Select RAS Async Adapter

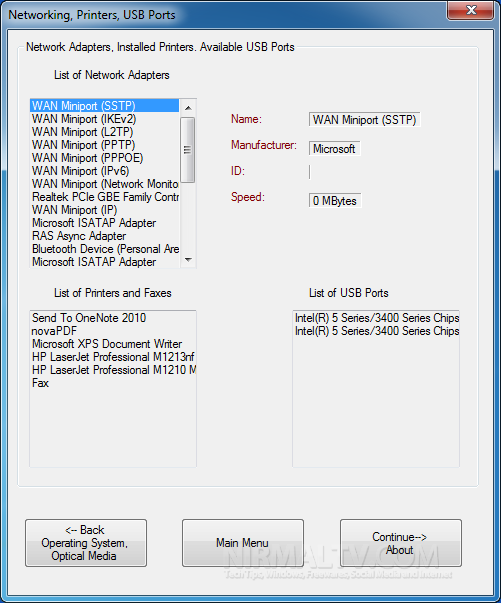(x=105, y=236)
